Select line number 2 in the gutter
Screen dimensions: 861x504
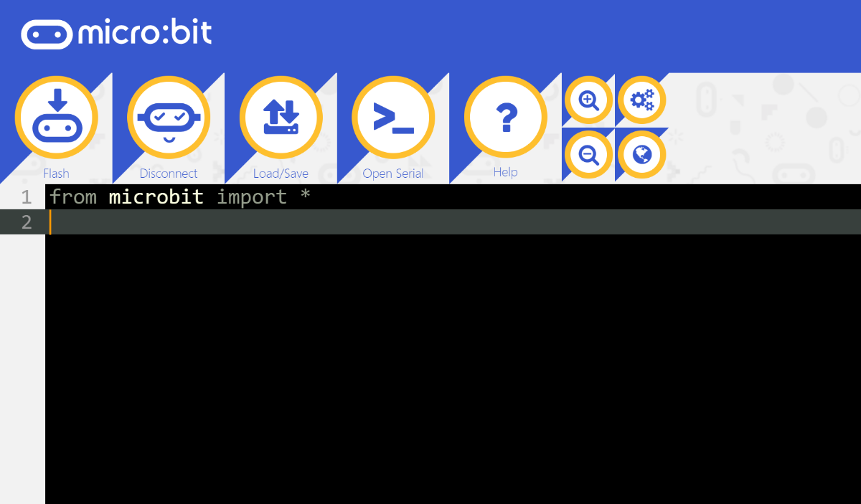point(27,222)
